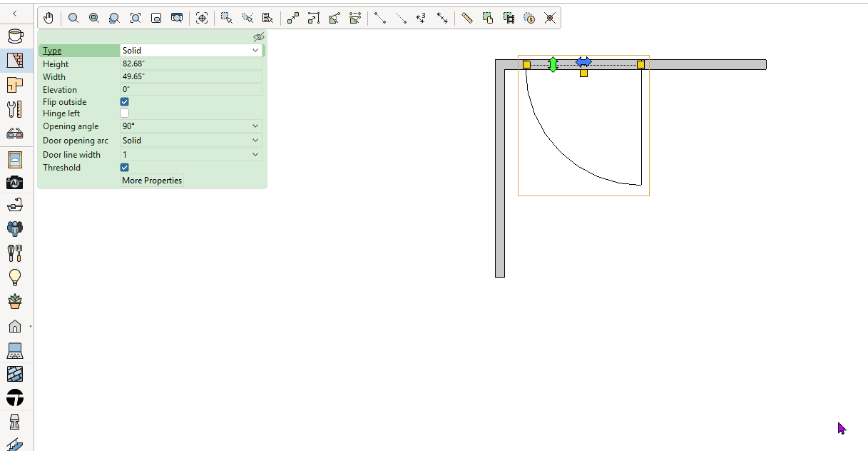Click the Elevation value field
The height and width of the screenshot is (451, 868).
[191, 90]
